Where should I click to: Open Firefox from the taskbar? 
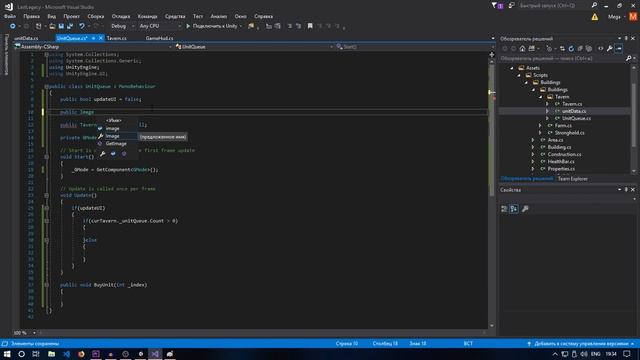click(x=81, y=354)
